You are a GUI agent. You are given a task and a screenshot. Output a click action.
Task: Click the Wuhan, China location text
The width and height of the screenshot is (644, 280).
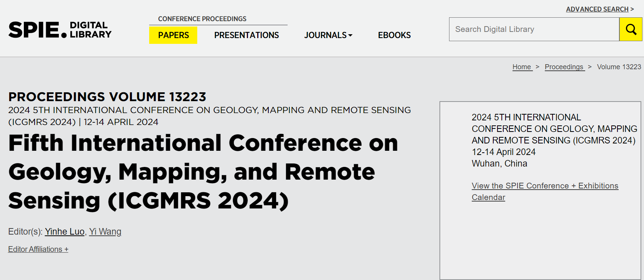(499, 163)
